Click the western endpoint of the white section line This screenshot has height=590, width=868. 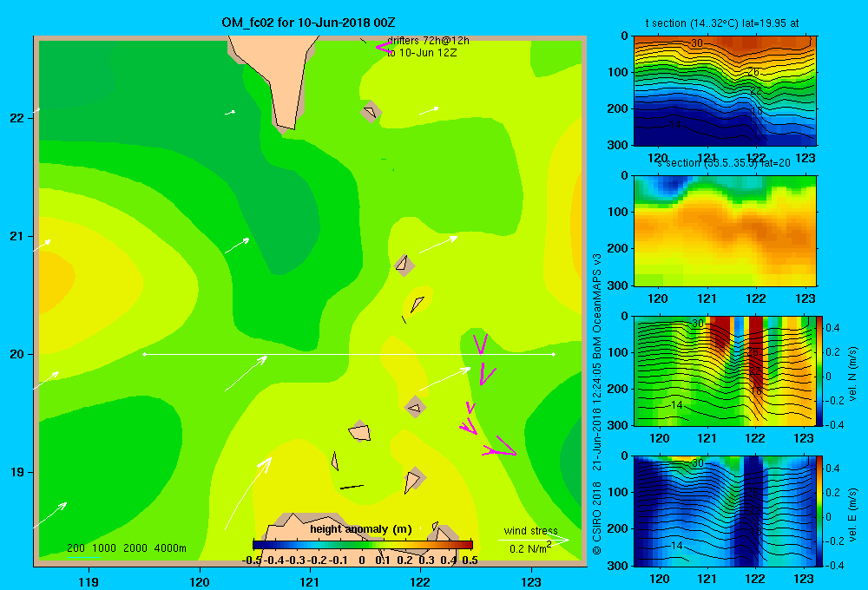(x=144, y=354)
